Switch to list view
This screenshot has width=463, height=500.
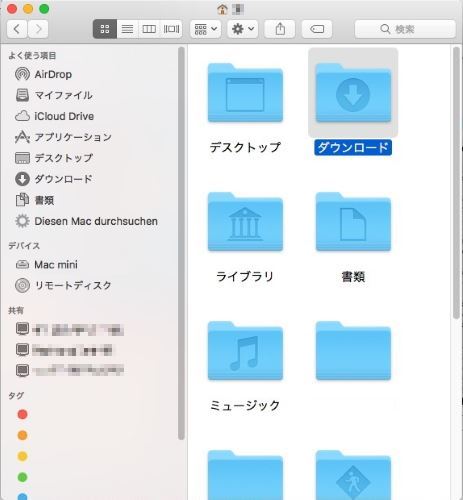coord(127,29)
